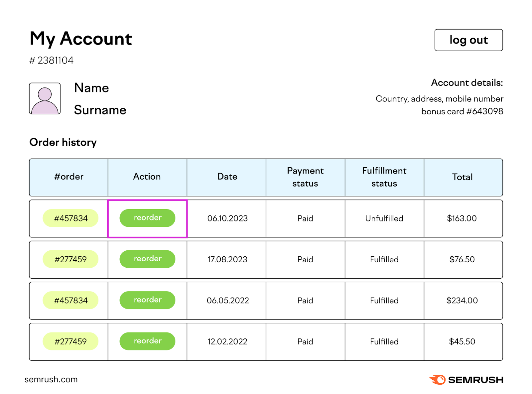Select the Date column header
Viewport: 532px width, 394px height.
(x=227, y=177)
